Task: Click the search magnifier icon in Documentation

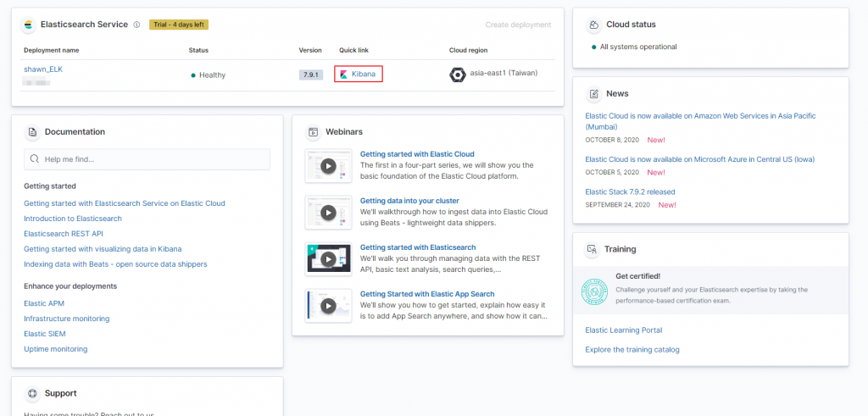Action: click(34, 159)
